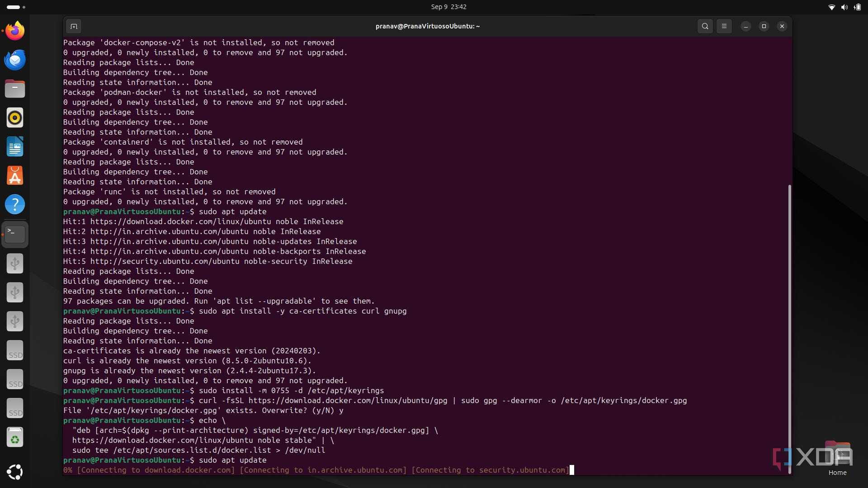Open a new terminal tab
The width and height of the screenshot is (868, 488).
74,26
